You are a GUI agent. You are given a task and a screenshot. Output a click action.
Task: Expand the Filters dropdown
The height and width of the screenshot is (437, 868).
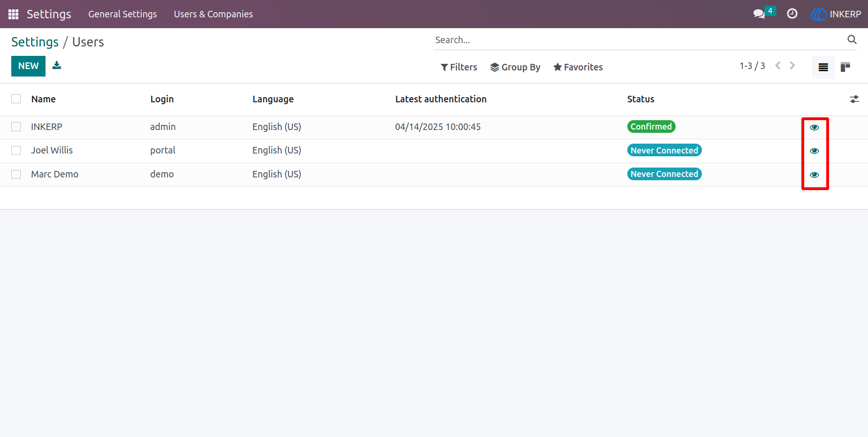tap(459, 67)
